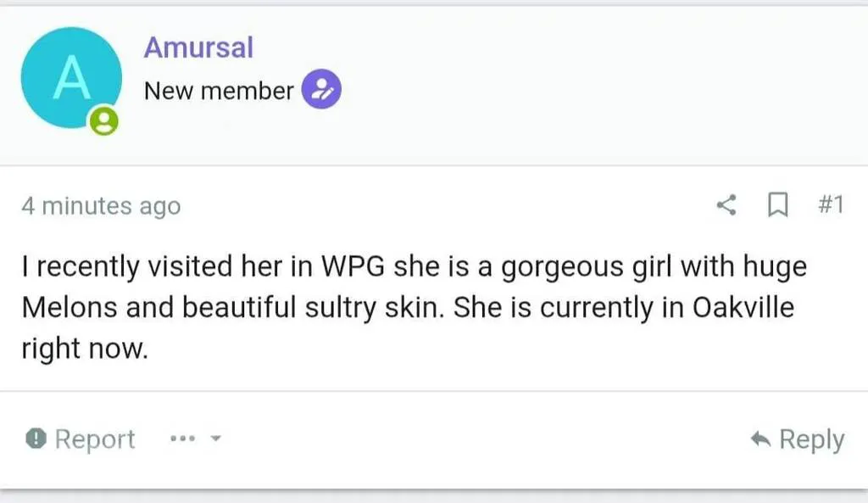This screenshot has width=868, height=503.
Task: Click the "4 minutes ago" timestamp
Action: coord(101,206)
